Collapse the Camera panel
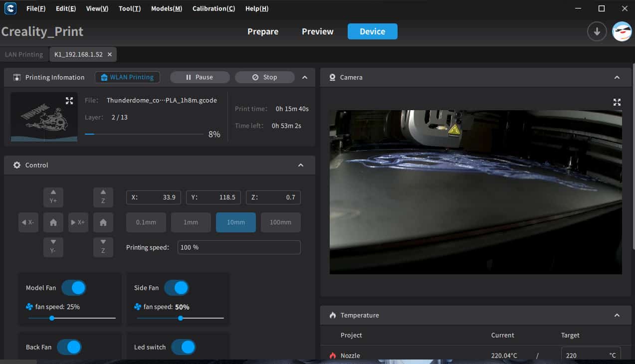635x364 pixels. [x=617, y=77]
